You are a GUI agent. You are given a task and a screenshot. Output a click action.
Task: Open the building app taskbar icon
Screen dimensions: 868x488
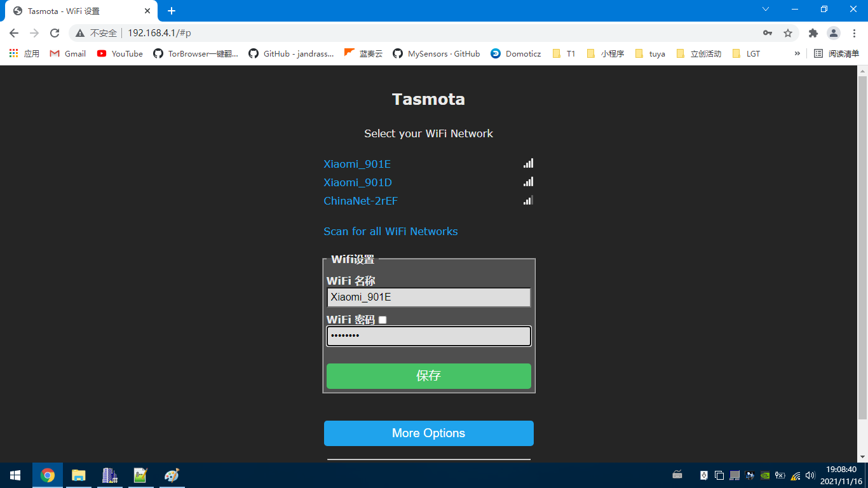click(110, 475)
